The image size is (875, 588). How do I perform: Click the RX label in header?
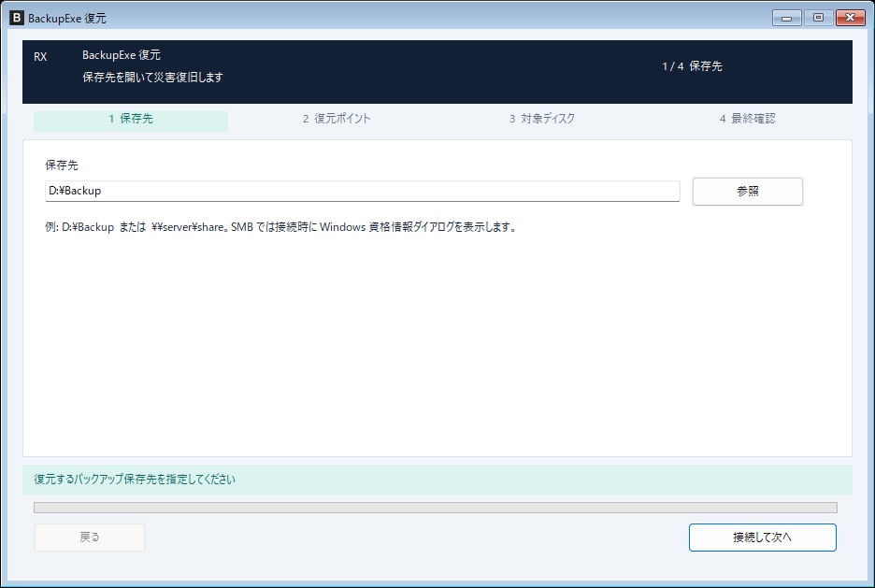40,57
